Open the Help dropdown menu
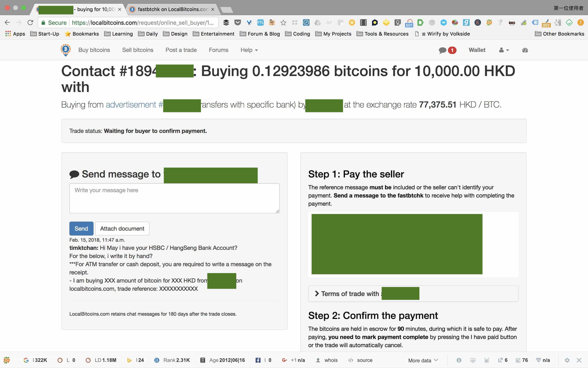 click(x=249, y=50)
